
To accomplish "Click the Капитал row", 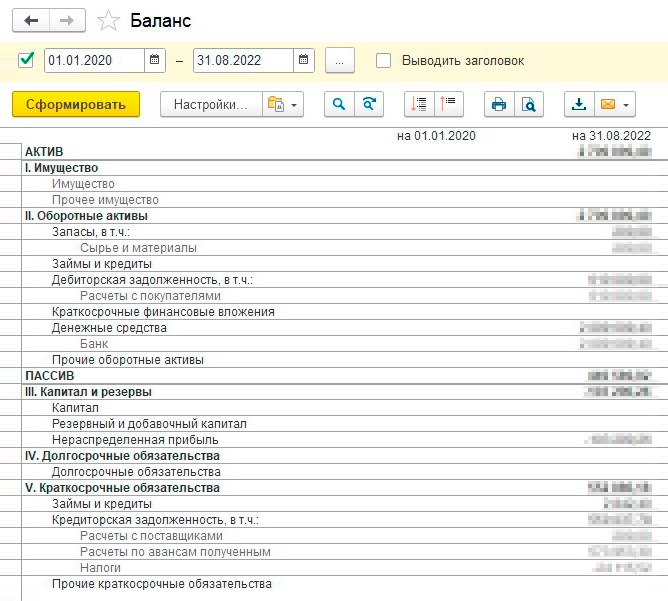I will tap(344, 408).
